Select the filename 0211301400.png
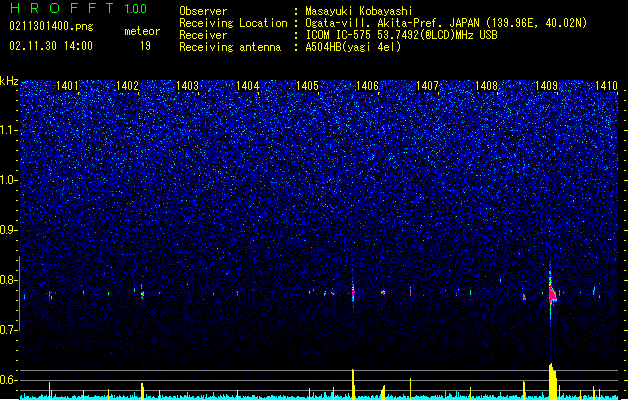This screenshot has height=400, width=629. tap(51, 26)
